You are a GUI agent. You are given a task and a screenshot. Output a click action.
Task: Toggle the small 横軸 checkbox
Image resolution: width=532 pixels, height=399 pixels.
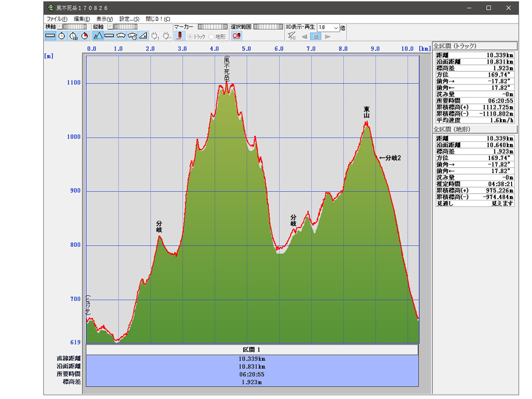point(60,27)
